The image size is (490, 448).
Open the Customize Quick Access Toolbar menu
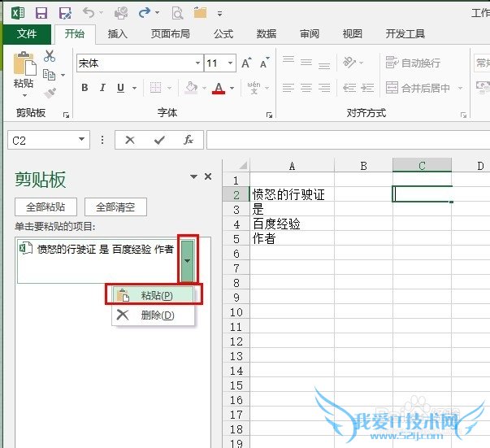(x=220, y=14)
